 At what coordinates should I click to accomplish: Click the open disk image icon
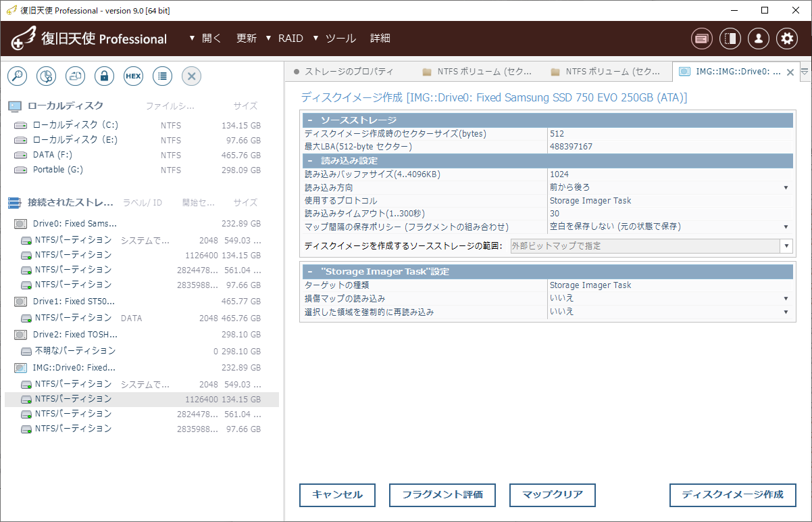click(x=75, y=76)
